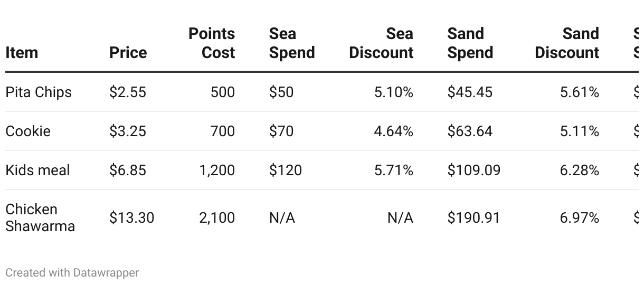This screenshot has width=644, height=285.
Task: Click the $63.64 Sand Spend cell
Action: point(470,131)
